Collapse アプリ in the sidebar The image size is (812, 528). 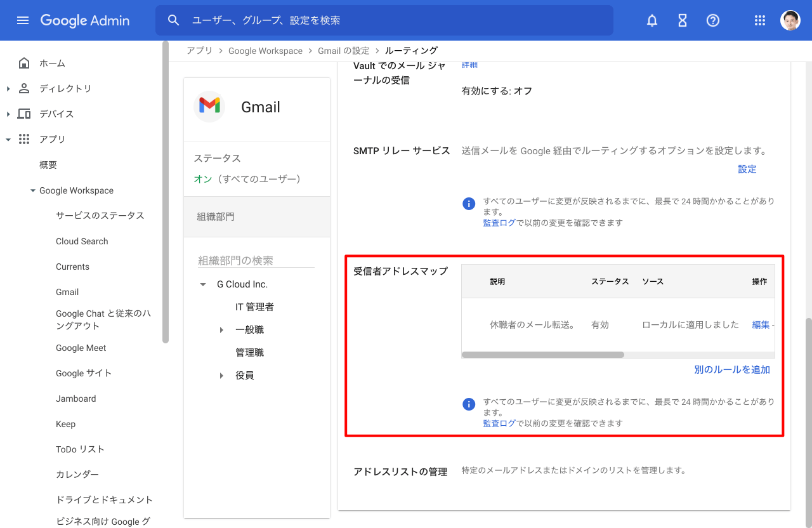point(8,139)
